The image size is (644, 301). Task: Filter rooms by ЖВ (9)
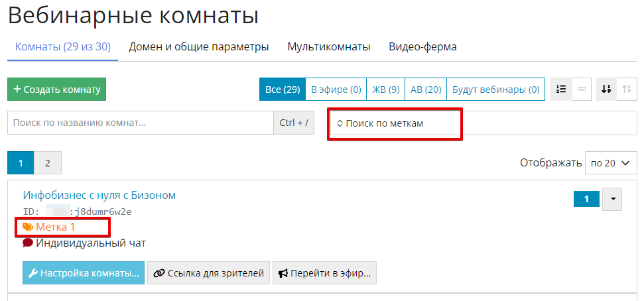(x=385, y=90)
